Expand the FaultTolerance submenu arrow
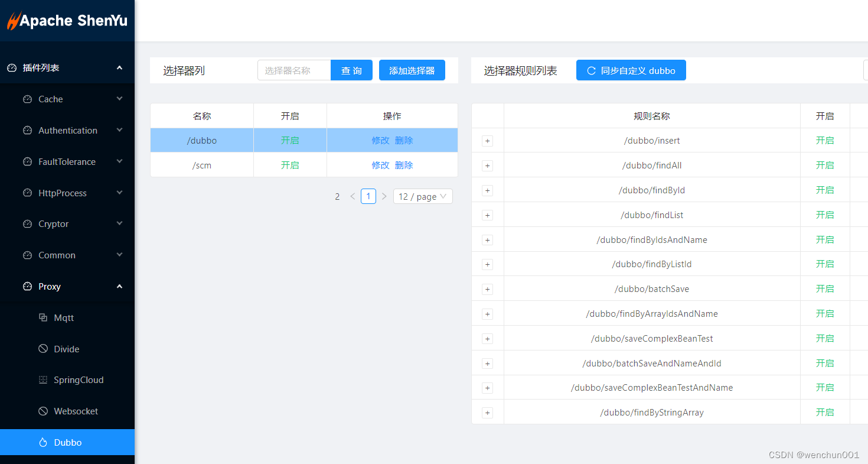 pyautogui.click(x=119, y=161)
